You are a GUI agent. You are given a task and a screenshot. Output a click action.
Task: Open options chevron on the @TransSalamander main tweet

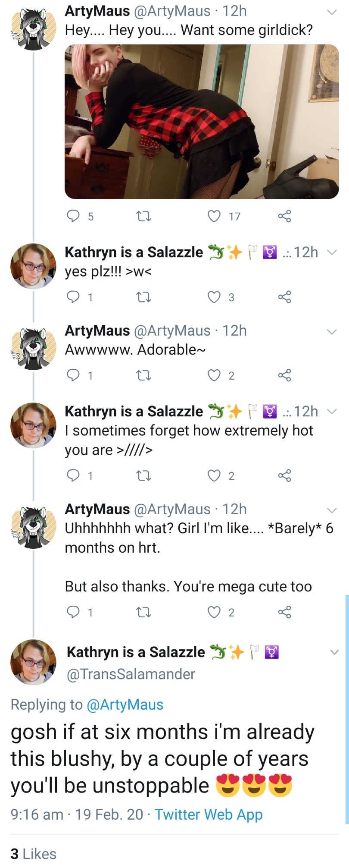tap(334, 652)
